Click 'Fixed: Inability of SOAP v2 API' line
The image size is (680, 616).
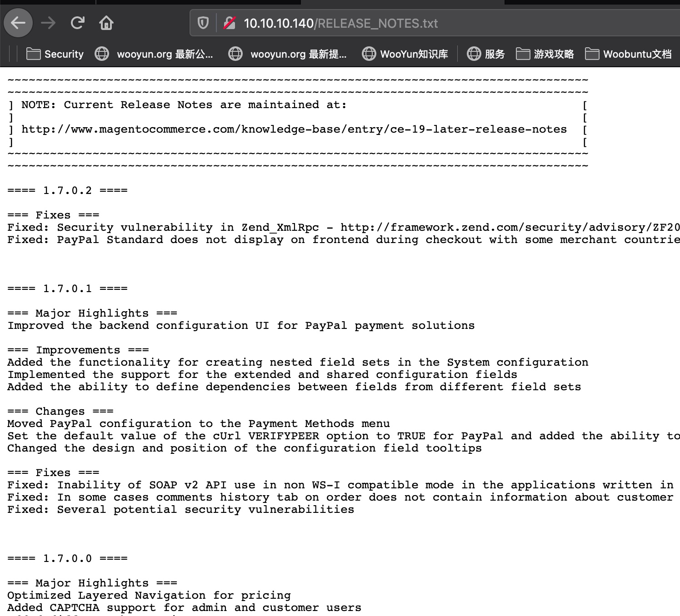pyautogui.click(x=340, y=485)
